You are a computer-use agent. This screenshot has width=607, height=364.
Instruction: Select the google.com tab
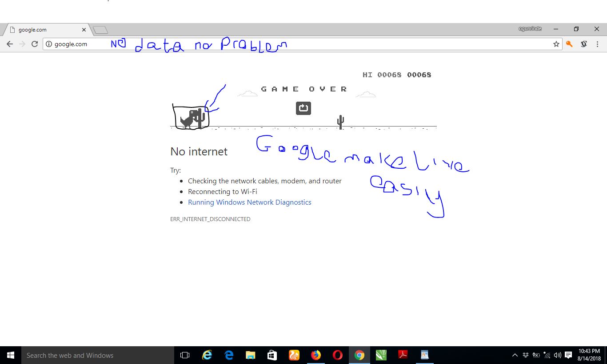(x=46, y=30)
